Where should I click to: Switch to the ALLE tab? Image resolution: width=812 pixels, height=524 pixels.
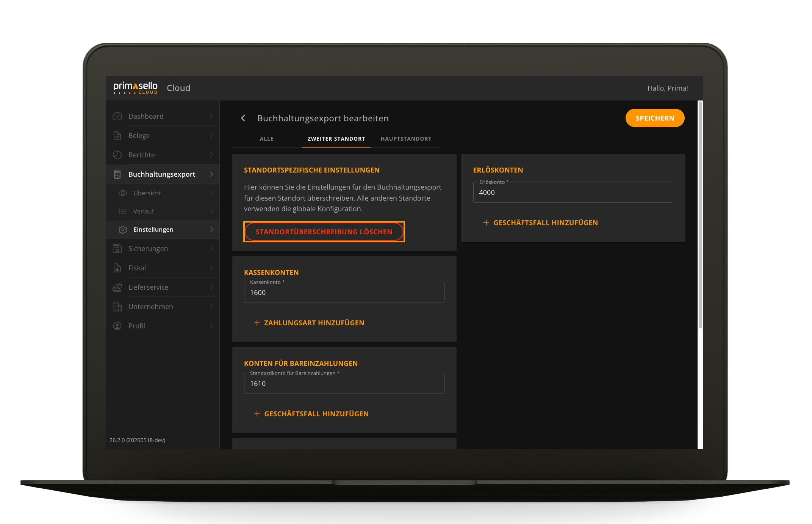click(x=267, y=139)
